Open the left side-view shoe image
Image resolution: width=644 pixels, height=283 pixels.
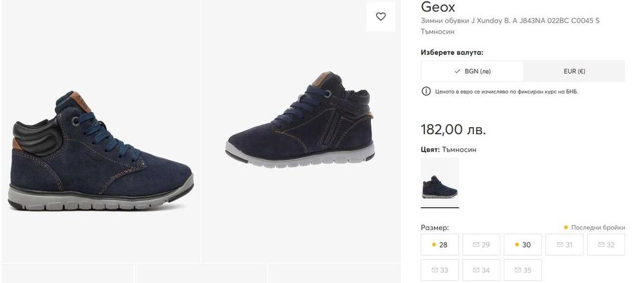100,148
